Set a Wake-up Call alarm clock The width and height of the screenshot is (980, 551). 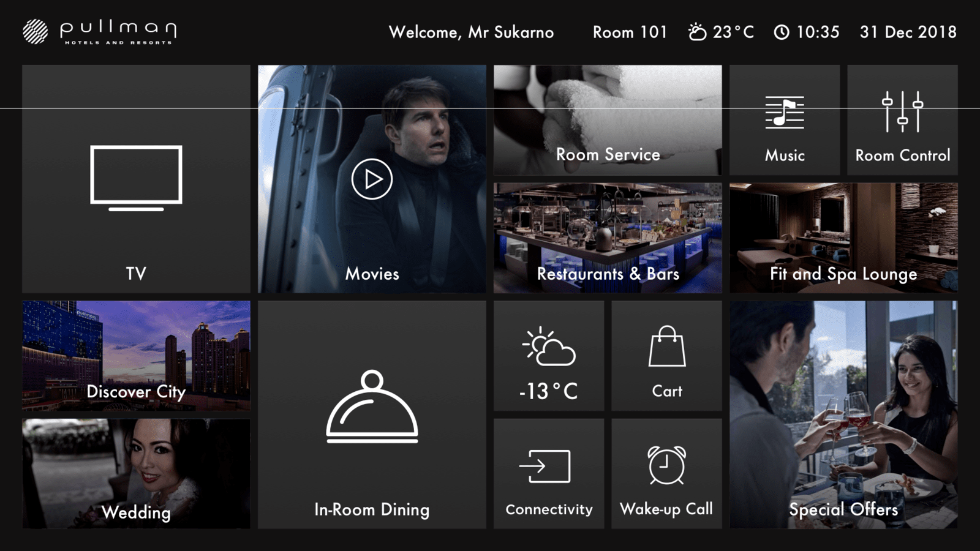click(666, 465)
